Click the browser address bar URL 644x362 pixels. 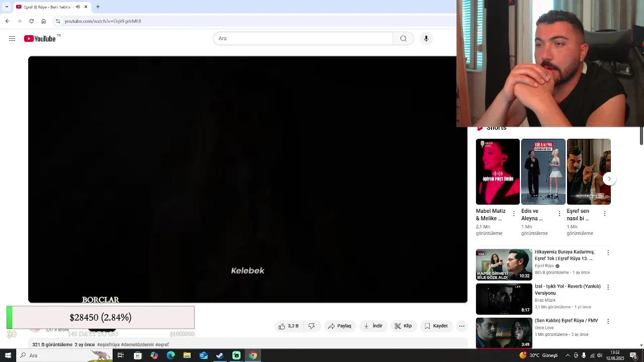tap(103, 21)
